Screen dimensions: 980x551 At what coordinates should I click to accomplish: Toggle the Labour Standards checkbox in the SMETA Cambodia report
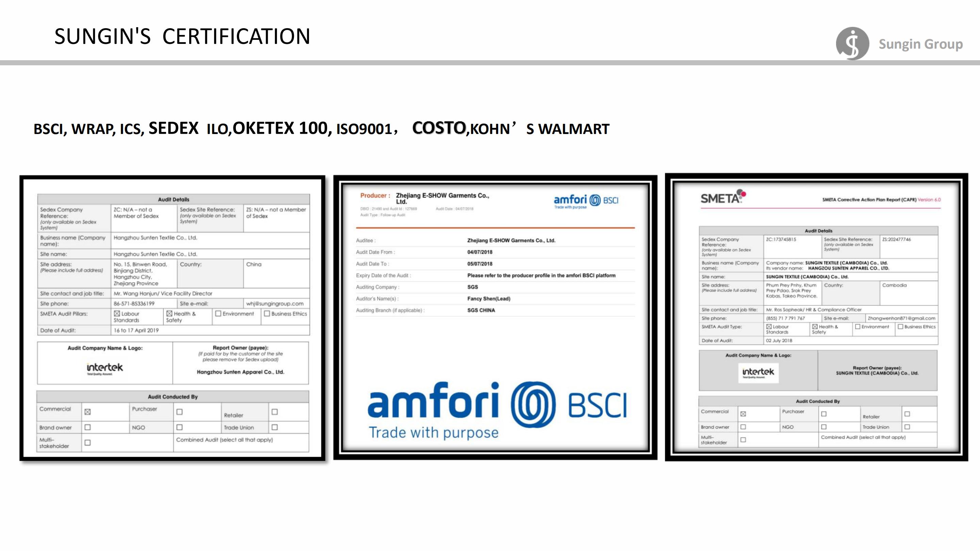pyautogui.click(x=769, y=327)
